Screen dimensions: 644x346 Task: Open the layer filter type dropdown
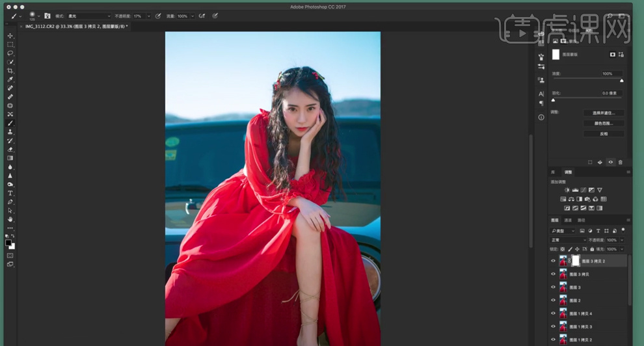[563, 231]
